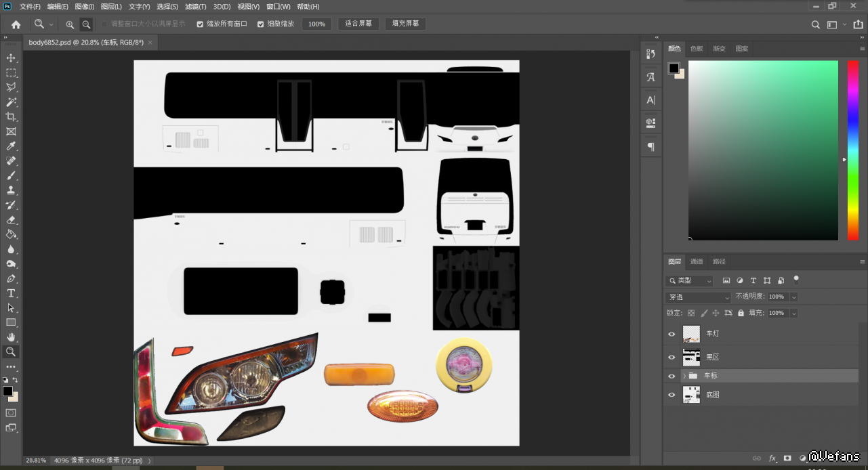The image size is (868, 470).
Task: Expand the 车标 layer group
Action: [x=684, y=376]
